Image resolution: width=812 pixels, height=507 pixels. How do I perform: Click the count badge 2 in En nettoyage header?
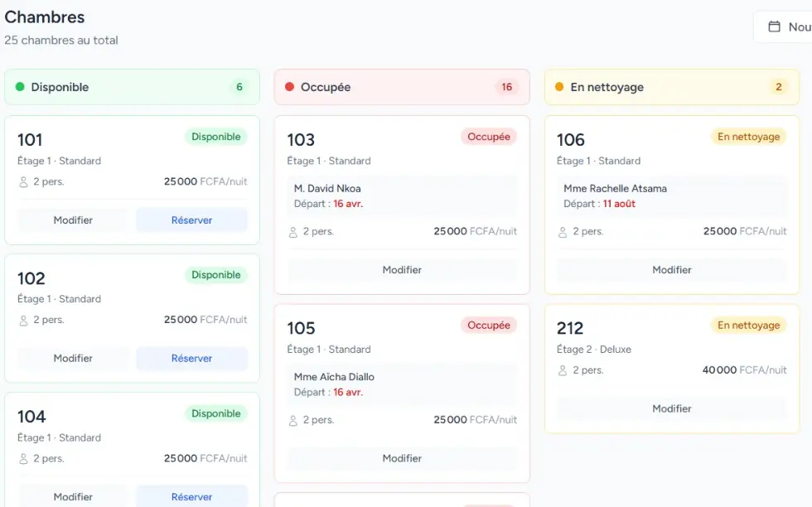point(778,87)
